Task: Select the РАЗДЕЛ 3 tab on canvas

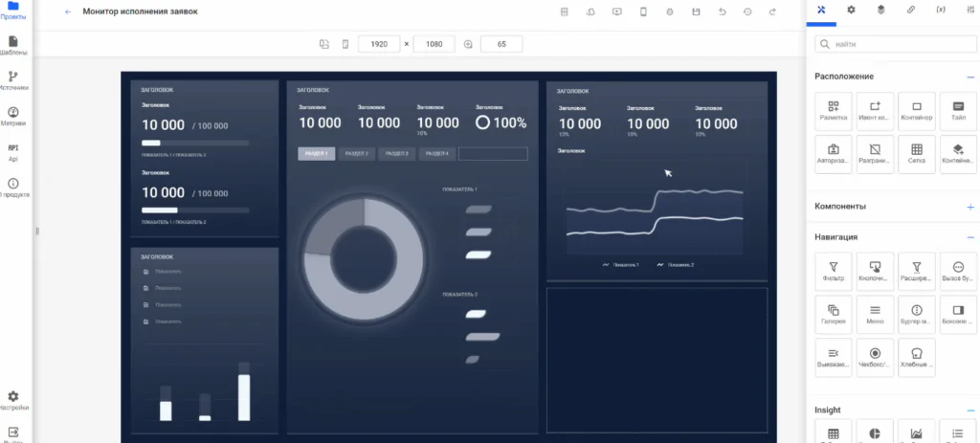Action: pyautogui.click(x=397, y=154)
